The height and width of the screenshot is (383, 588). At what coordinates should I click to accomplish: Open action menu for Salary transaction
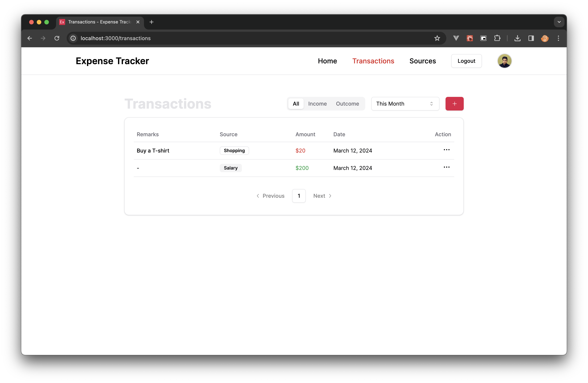pos(446,167)
